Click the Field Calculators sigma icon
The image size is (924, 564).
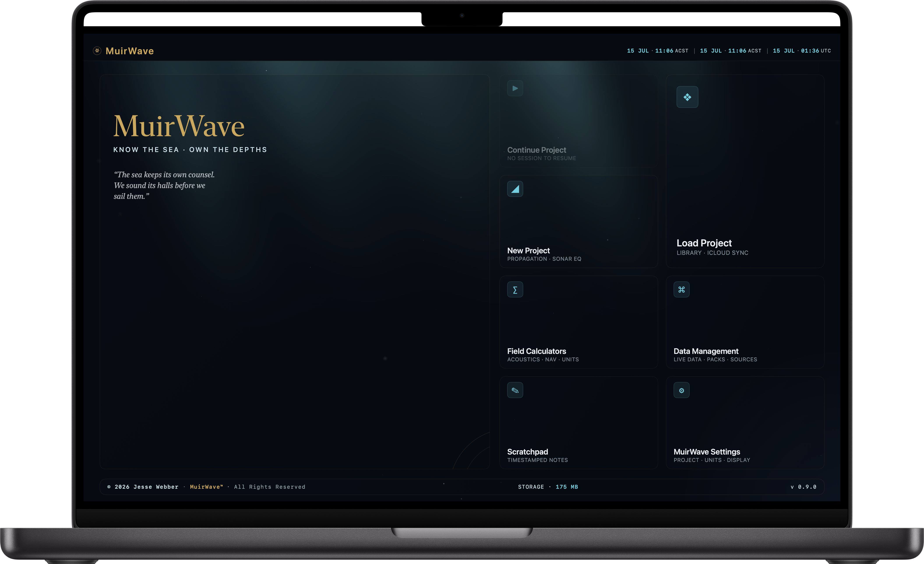(x=515, y=290)
